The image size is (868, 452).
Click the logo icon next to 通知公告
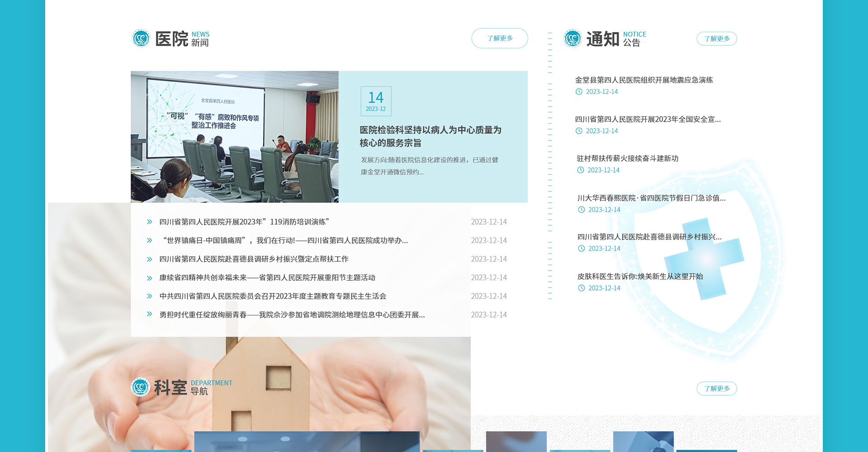[572, 38]
